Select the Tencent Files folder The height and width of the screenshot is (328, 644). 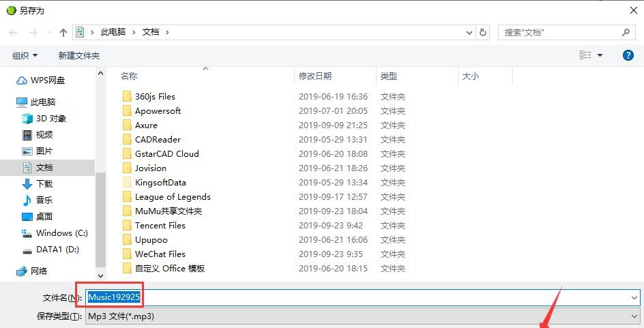tap(160, 225)
